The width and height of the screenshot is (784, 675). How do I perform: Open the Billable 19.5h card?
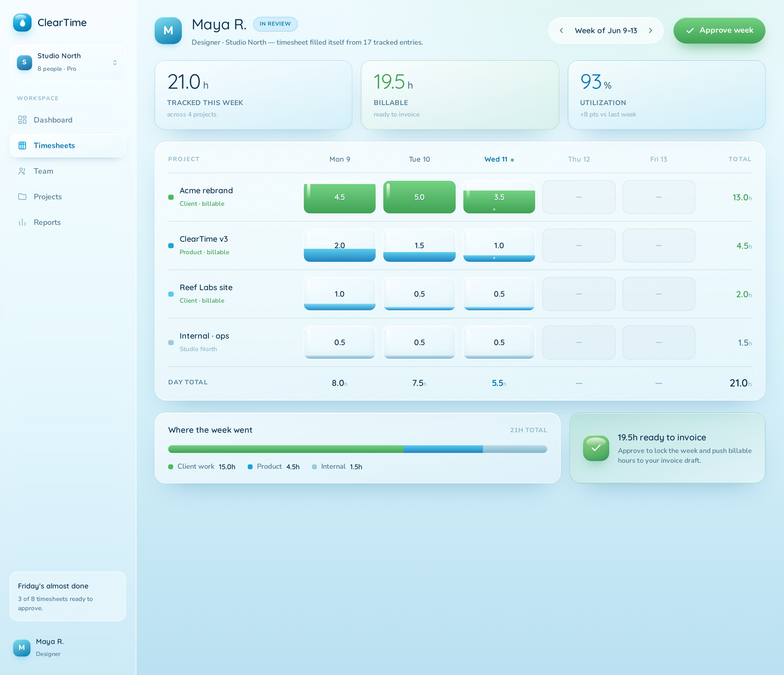(x=460, y=95)
